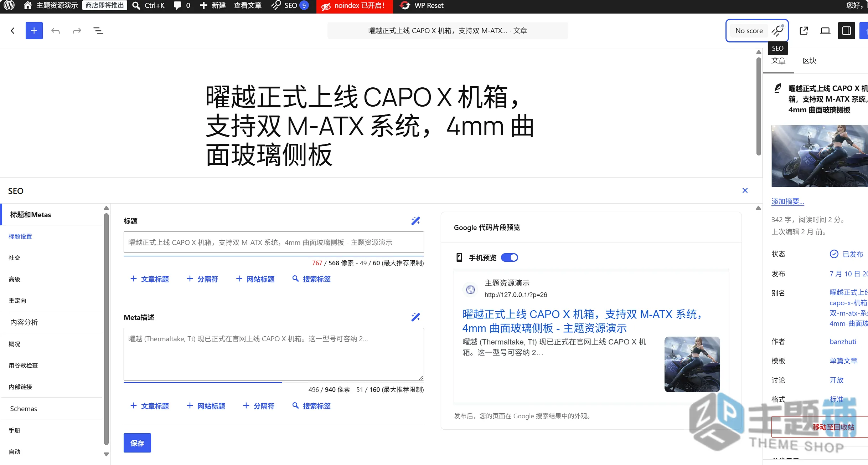The width and height of the screenshot is (868, 465).
Task: Insert 文章标题 tag into title
Action: (x=150, y=279)
